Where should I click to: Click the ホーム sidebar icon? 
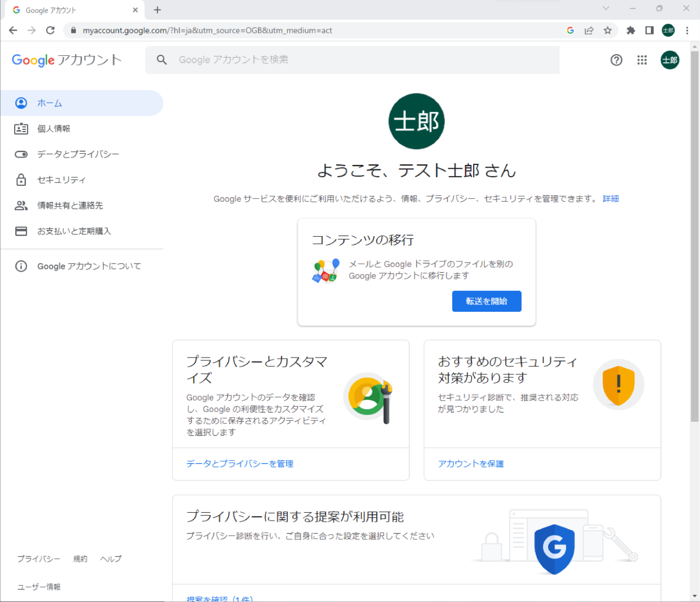tap(21, 103)
